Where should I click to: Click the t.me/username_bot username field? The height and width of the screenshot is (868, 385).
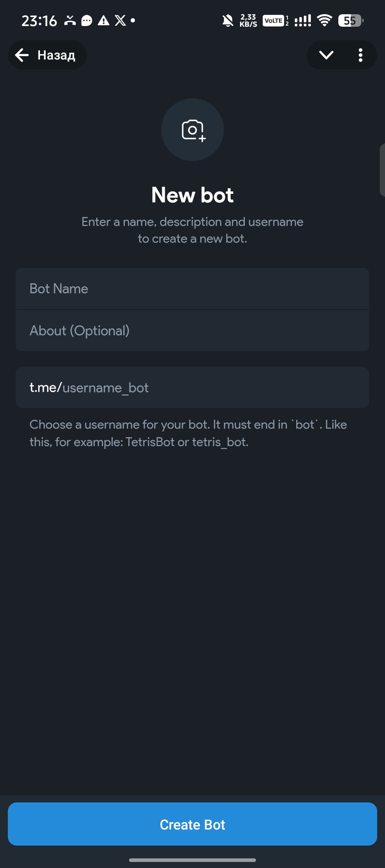tap(192, 387)
